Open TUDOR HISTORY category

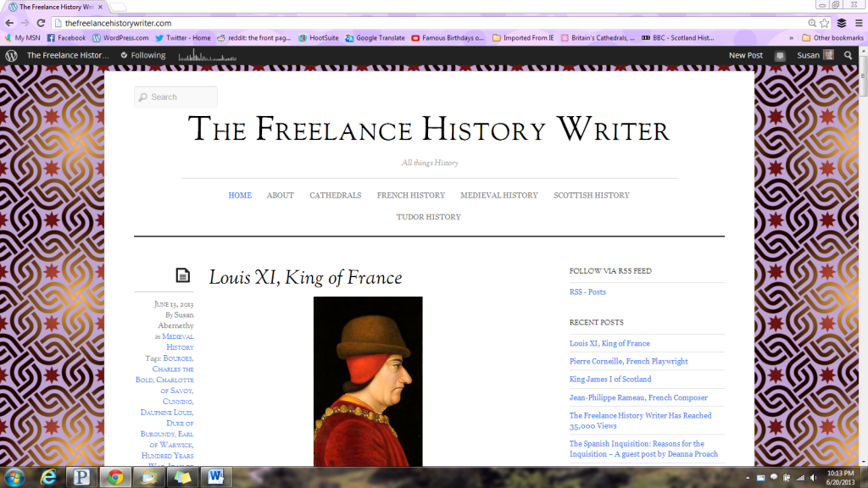(x=428, y=217)
